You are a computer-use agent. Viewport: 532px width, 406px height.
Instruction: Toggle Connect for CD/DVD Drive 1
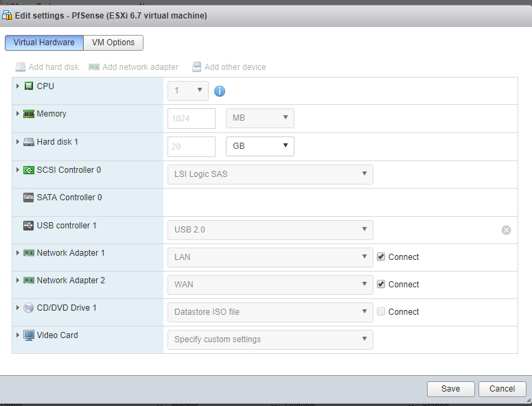(381, 311)
